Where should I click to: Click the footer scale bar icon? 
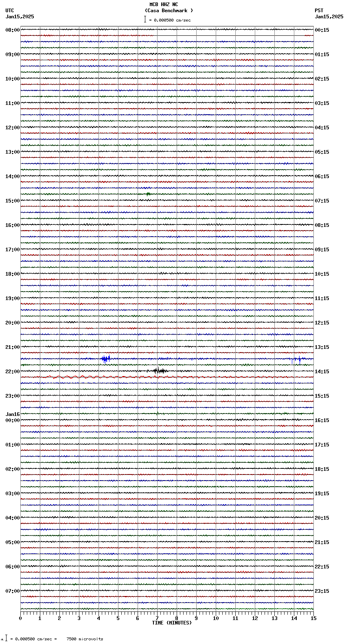(6, 638)
